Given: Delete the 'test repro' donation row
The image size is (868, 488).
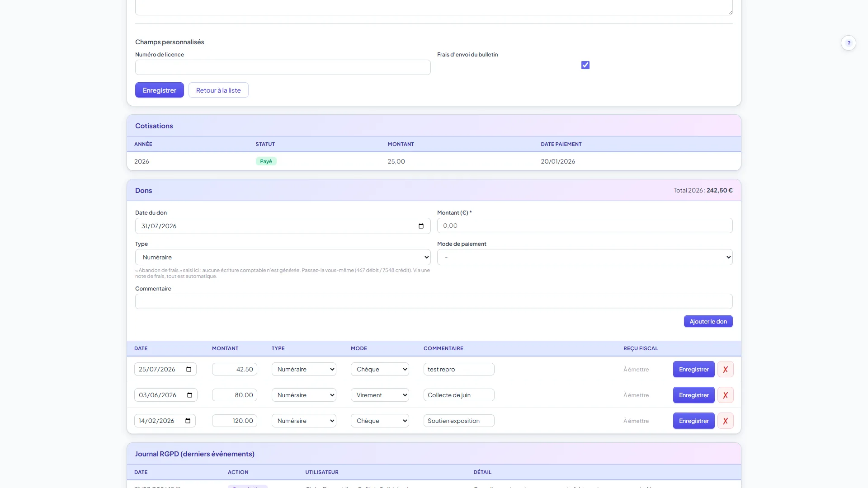Looking at the screenshot, I should [725, 369].
